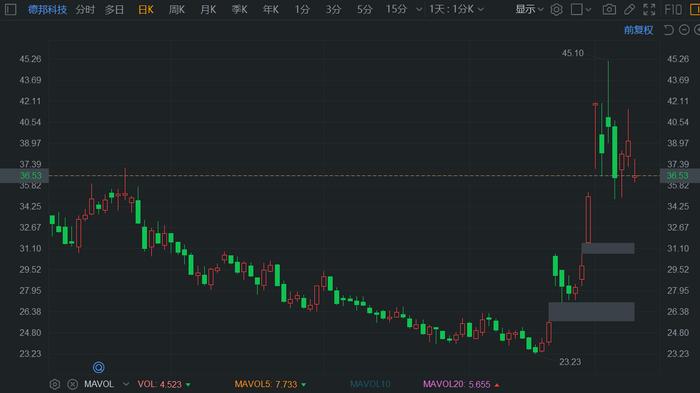Expand the 显示 display dropdown
This screenshot has width=700, height=393.
[529, 9]
